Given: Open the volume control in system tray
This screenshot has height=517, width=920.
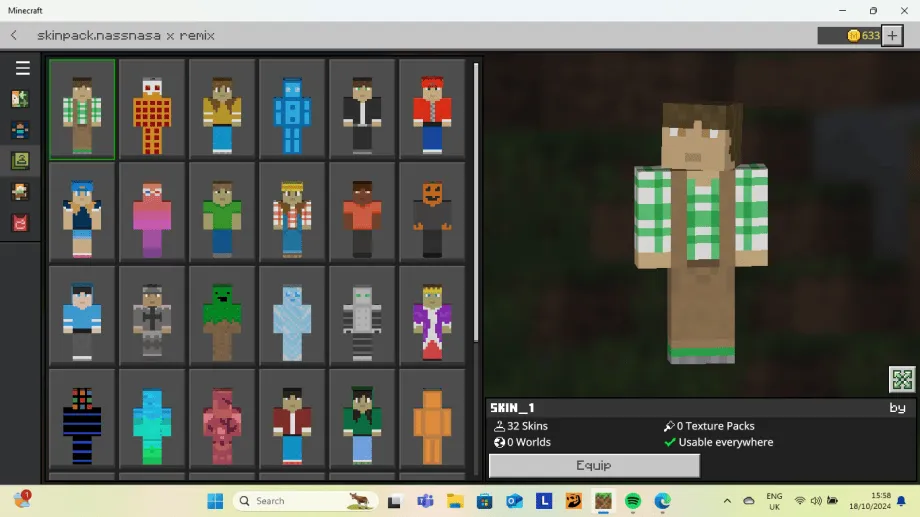Looking at the screenshot, I should 816,501.
